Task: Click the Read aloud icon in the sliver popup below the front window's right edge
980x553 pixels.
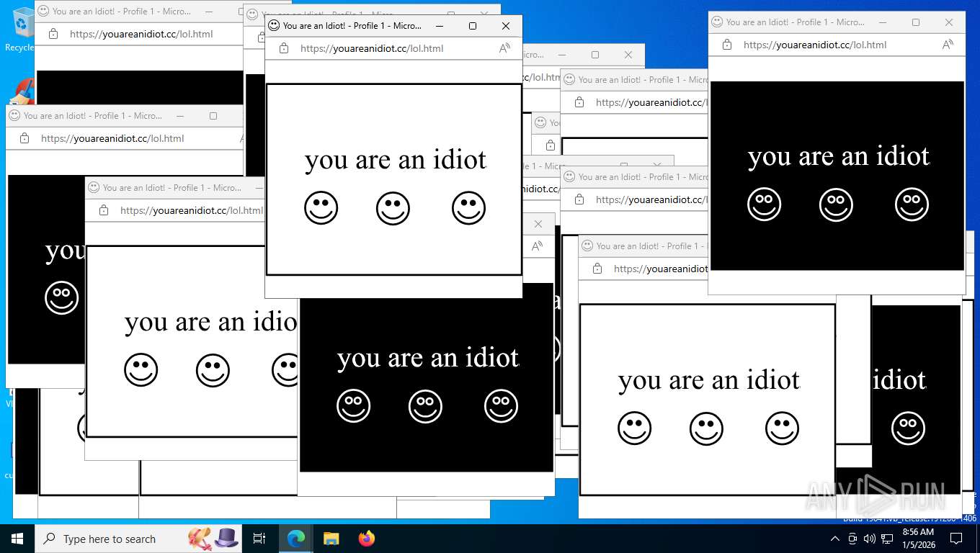Action: coord(537,246)
